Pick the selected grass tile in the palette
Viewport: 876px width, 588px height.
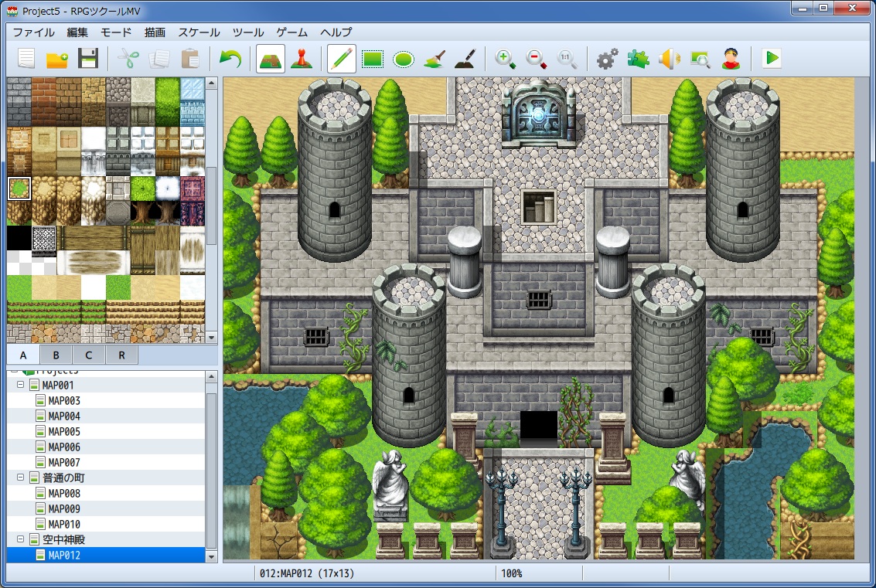(19, 189)
